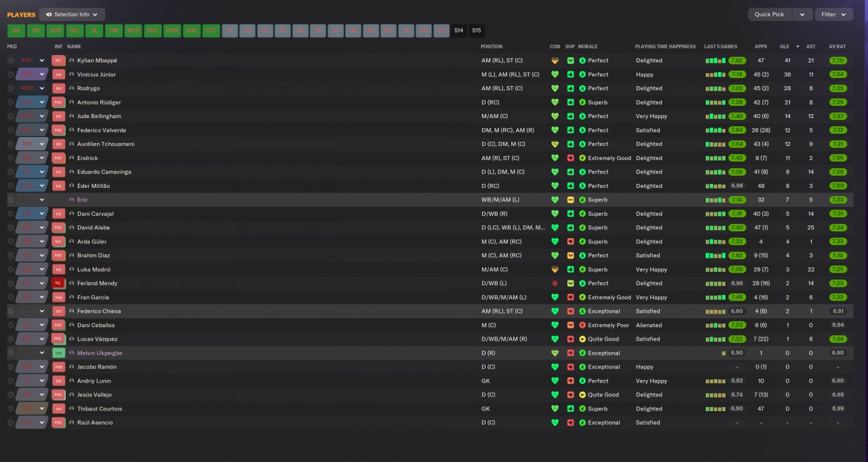
Task: Click Antonio Rüdiger's Superb morale icon
Action: (x=582, y=102)
